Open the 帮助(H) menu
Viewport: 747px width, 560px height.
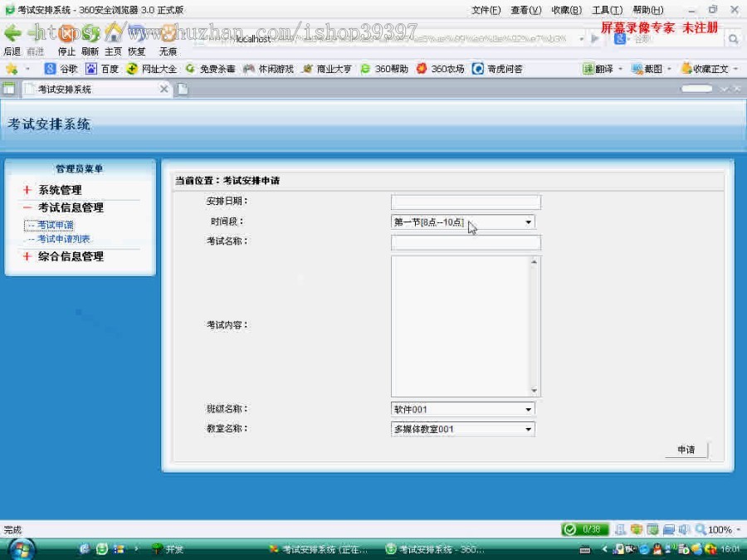(x=648, y=10)
